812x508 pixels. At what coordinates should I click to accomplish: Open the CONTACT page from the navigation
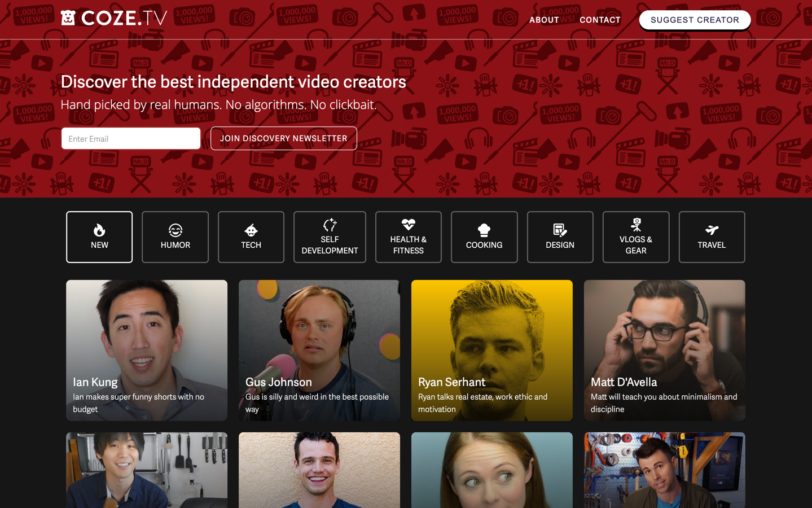click(600, 20)
